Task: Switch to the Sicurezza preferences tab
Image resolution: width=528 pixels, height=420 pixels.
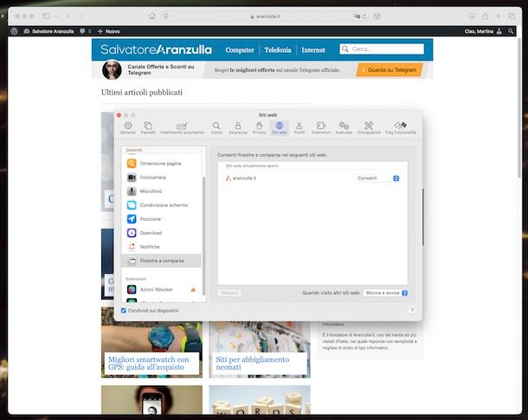Action: 238,128
